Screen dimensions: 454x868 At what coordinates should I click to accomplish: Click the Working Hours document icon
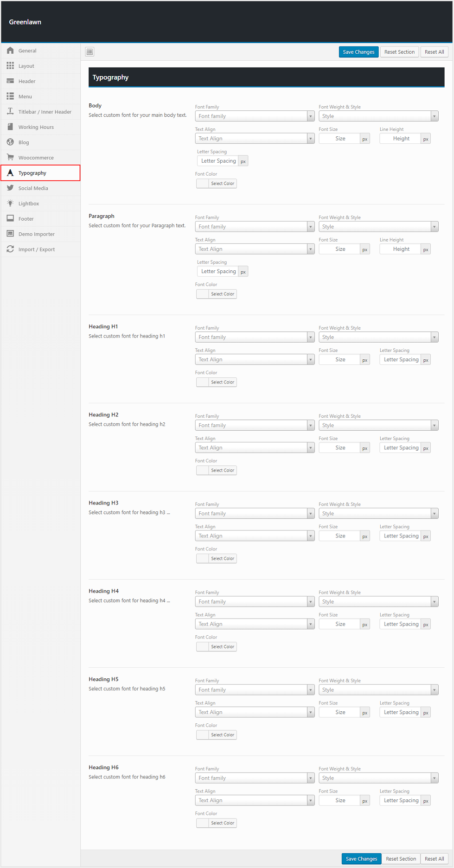[x=10, y=127]
